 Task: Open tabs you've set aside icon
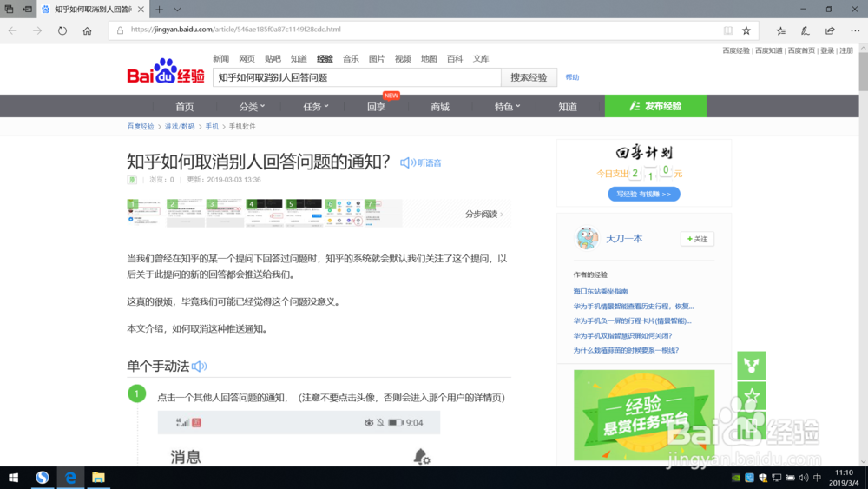click(x=9, y=10)
